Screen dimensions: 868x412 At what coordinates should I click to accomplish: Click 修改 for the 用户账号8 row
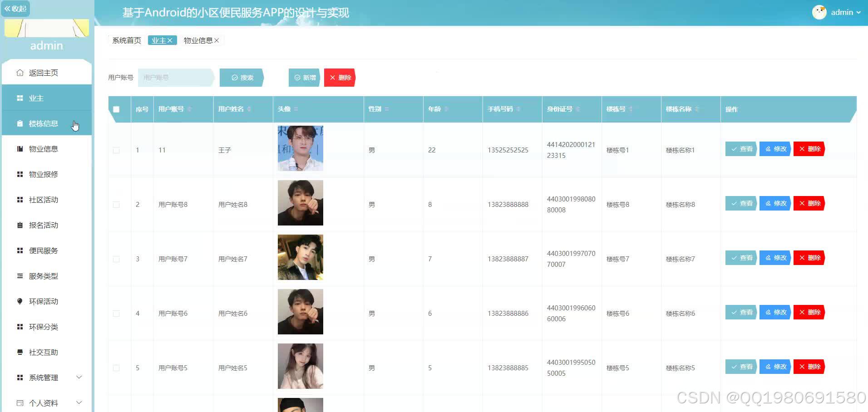(775, 203)
